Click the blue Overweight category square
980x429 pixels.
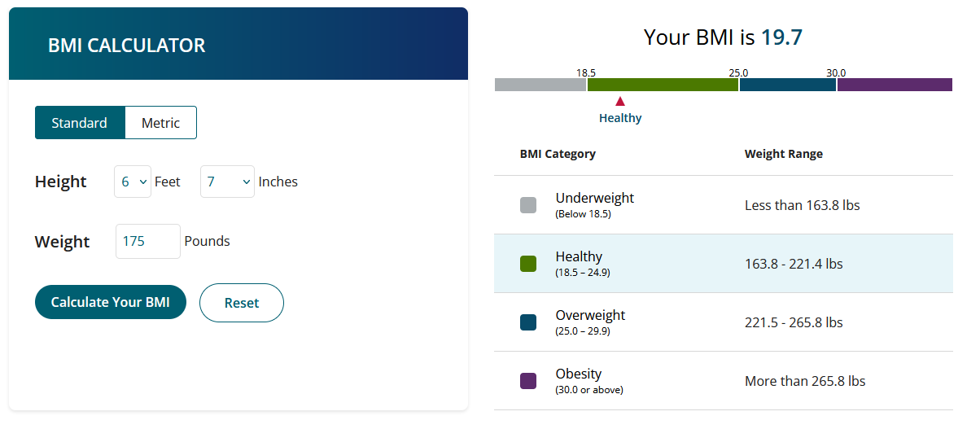click(528, 322)
